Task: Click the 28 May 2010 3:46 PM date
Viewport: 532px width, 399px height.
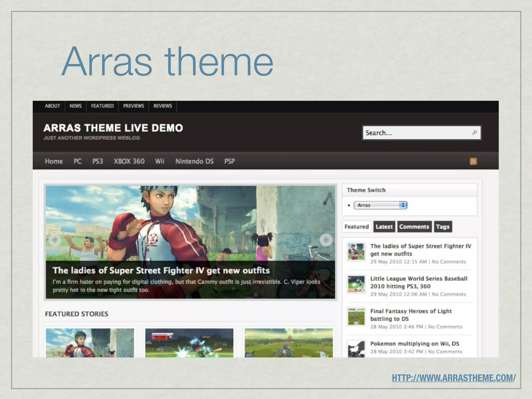Action: (x=397, y=327)
